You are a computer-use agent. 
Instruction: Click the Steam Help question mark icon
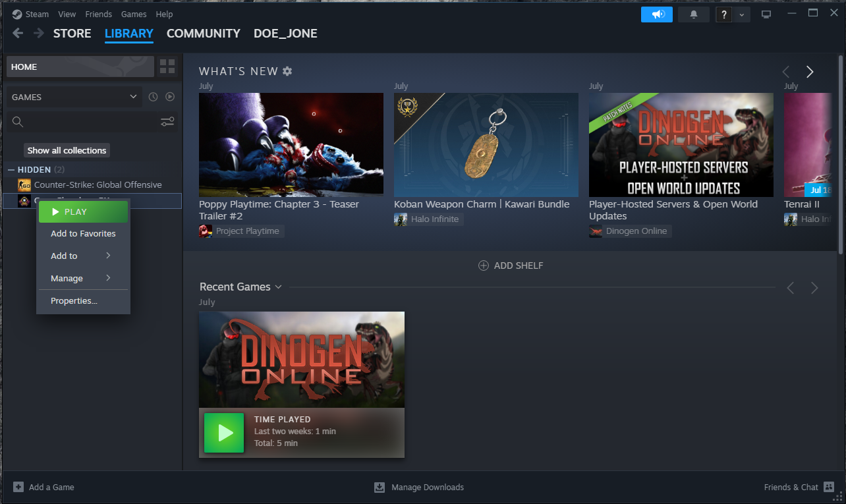723,14
